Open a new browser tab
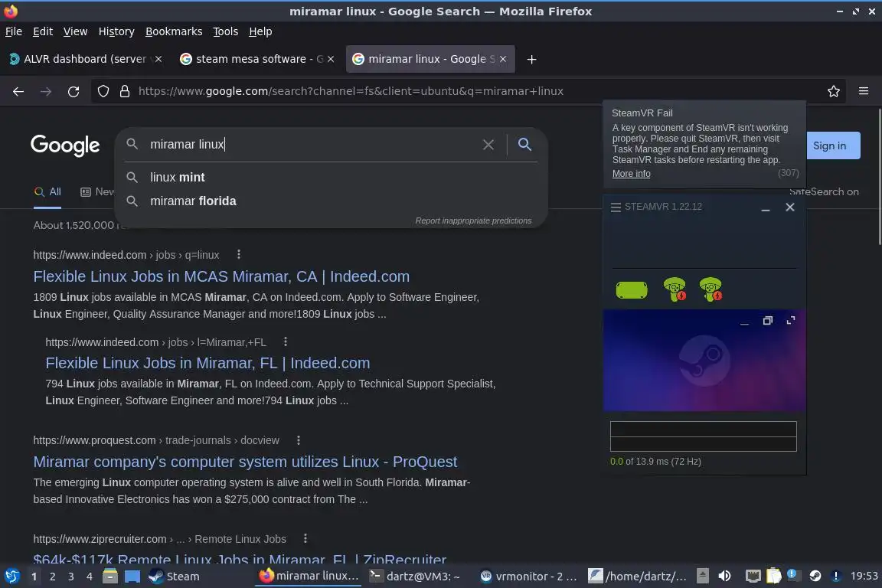 (531, 59)
